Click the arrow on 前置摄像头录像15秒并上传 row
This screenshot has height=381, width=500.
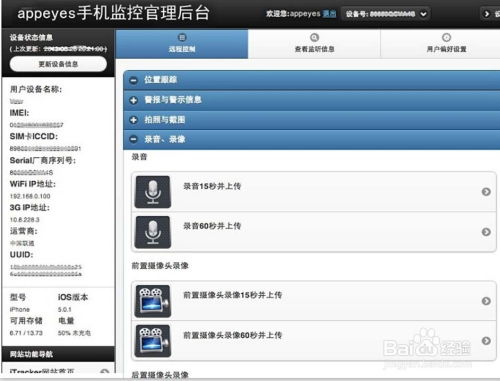coord(486,301)
